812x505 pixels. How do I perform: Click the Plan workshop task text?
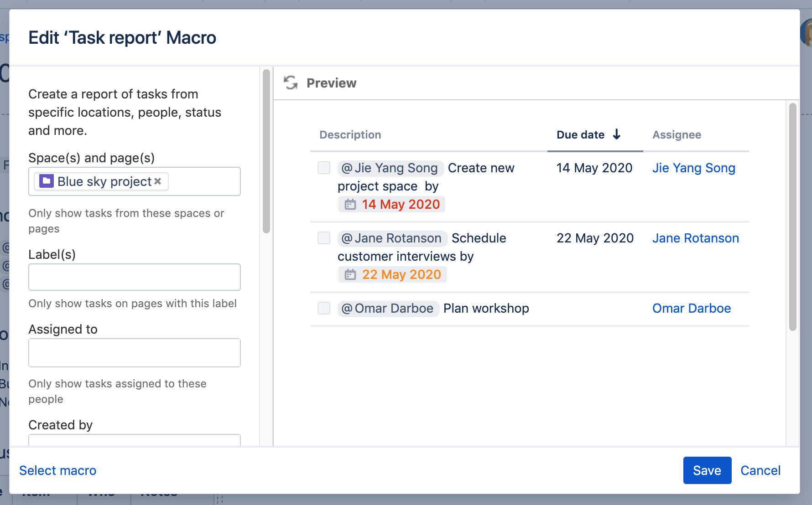tap(486, 309)
